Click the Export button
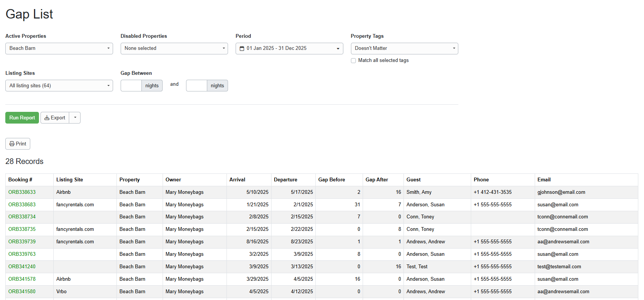Viewport: 644px width, 300px height. point(55,118)
